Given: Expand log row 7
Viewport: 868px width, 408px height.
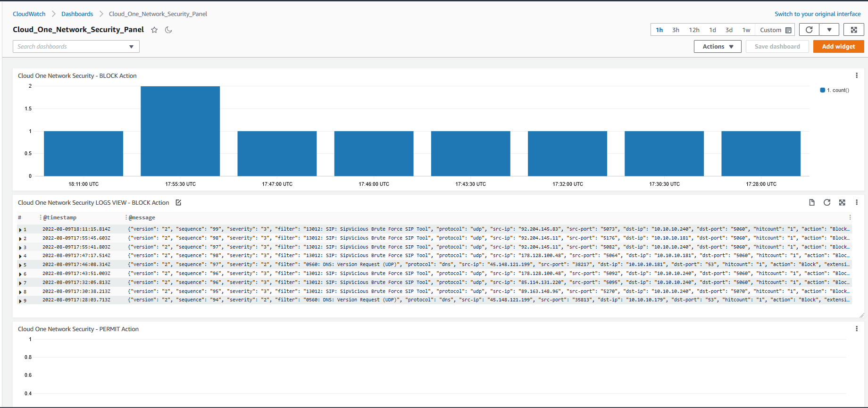Looking at the screenshot, I should 20,283.
